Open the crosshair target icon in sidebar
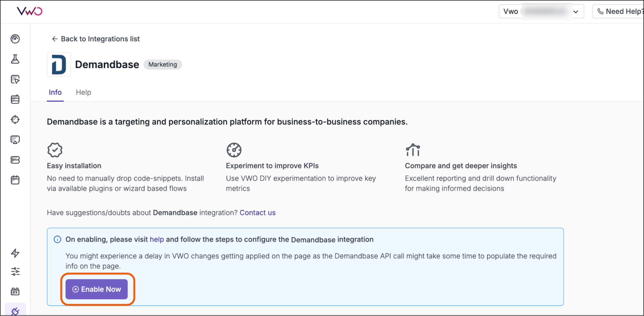644x316 pixels. coord(15,120)
